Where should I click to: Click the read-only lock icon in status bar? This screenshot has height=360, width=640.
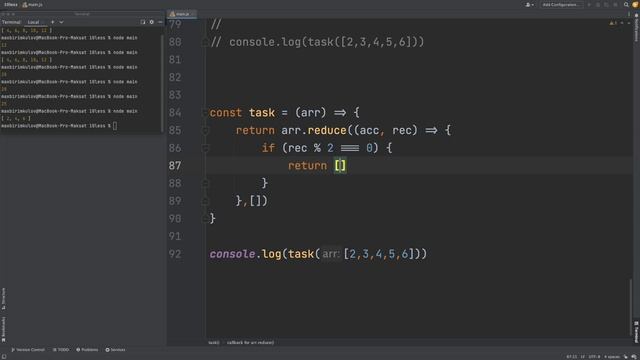[x=626, y=357]
